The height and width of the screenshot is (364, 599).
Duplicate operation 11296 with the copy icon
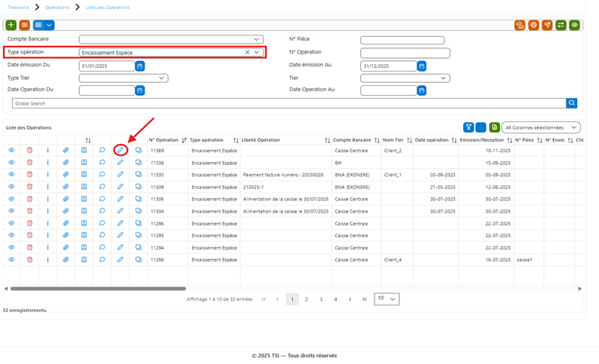[139, 223]
